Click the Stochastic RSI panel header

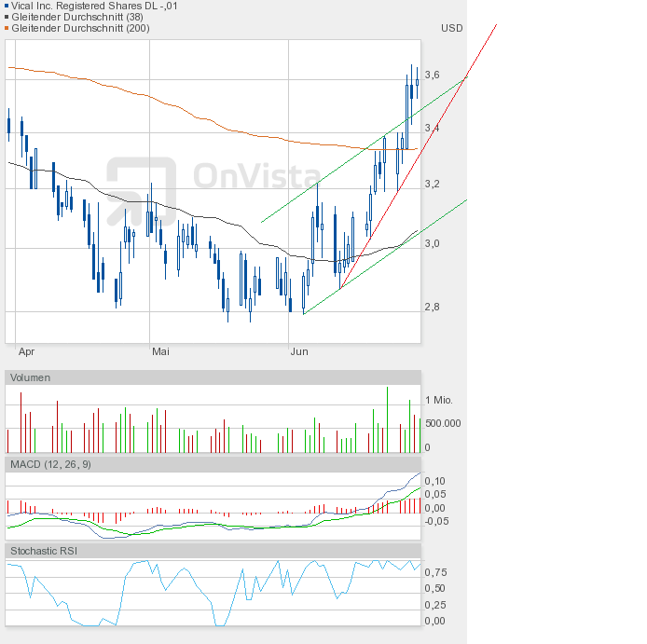pos(45,551)
